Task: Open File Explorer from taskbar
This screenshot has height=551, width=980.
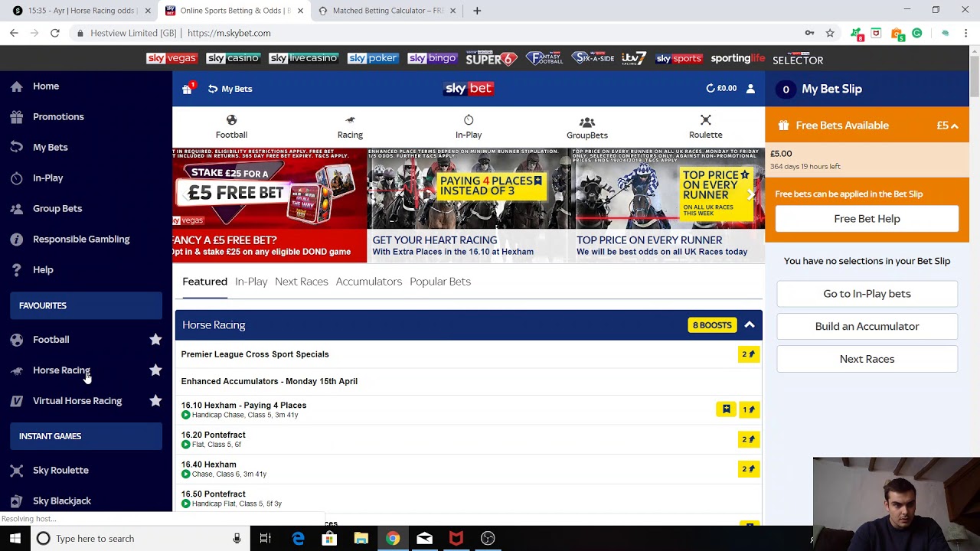Action: click(x=361, y=539)
